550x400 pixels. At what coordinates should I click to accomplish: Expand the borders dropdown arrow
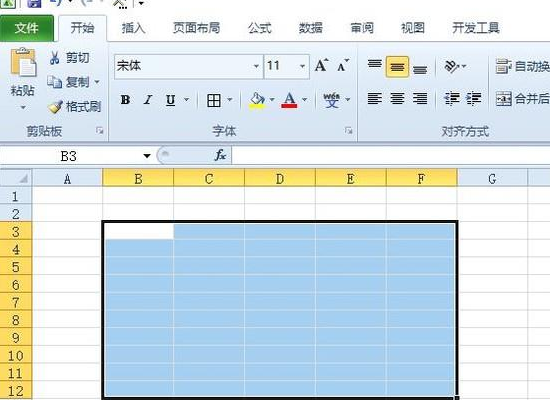click(x=230, y=100)
